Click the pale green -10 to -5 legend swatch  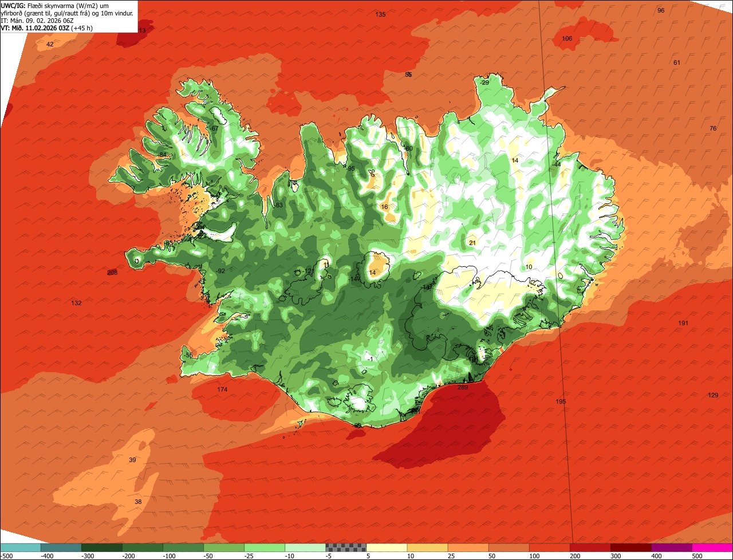coord(305,547)
